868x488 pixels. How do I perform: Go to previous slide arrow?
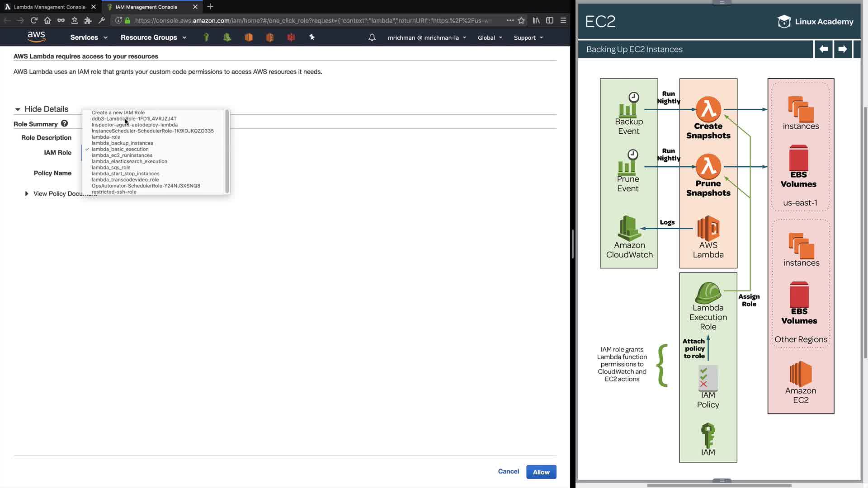pos(824,49)
